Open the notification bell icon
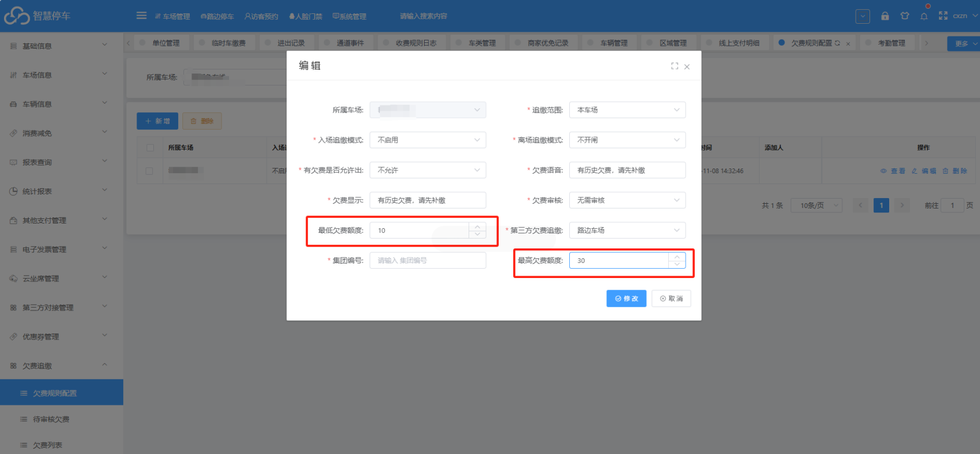Screen dimensions: 980x454 924,16
